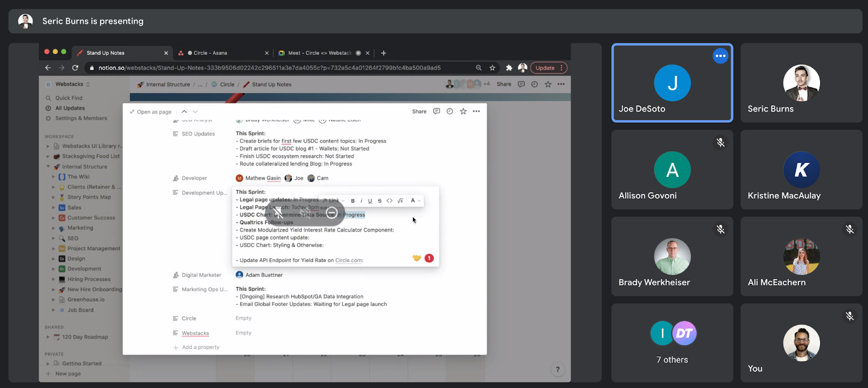This screenshot has height=388, width=868.
Task: Open Quick Find in sidebar
Action: click(68, 98)
